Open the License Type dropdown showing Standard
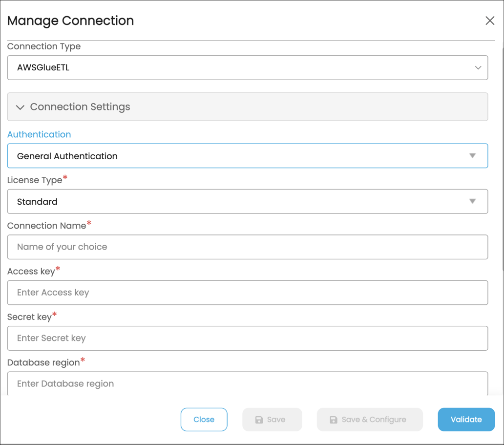The height and width of the screenshot is (445, 504). [x=248, y=201]
